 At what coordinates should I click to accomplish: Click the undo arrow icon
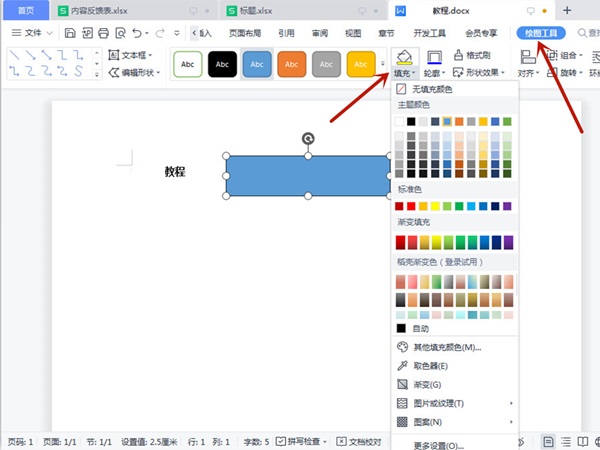coord(135,33)
